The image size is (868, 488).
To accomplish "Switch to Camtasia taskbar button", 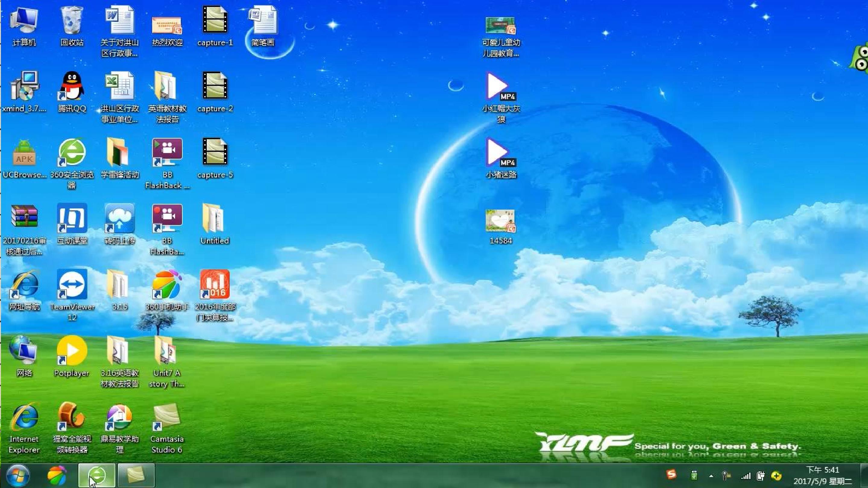I will point(136,476).
